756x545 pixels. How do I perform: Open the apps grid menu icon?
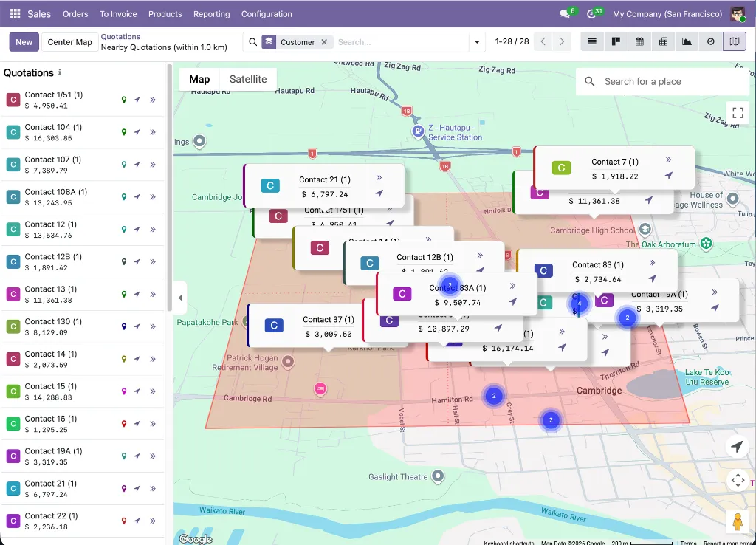(15, 14)
